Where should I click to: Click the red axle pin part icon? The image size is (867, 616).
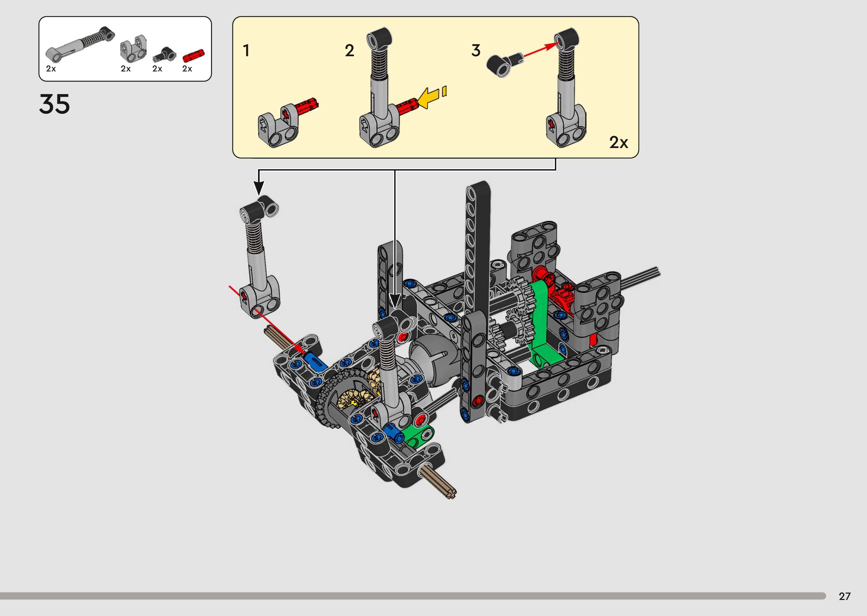click(x=194, y=55)
